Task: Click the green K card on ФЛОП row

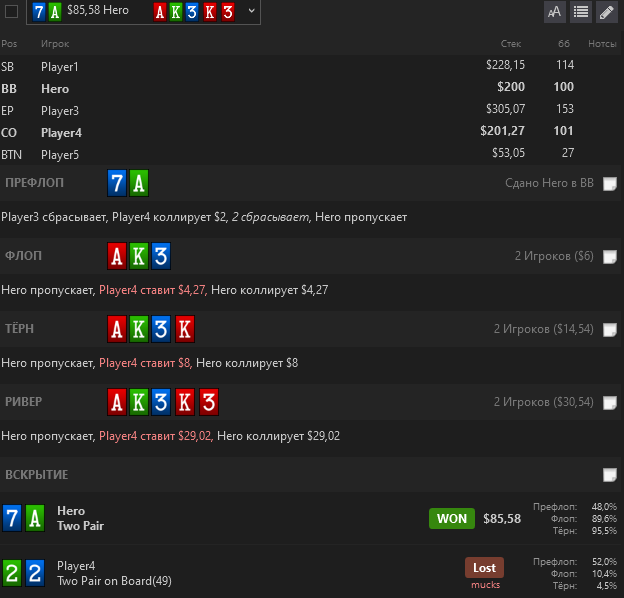Action: click(x=138, y=256)
